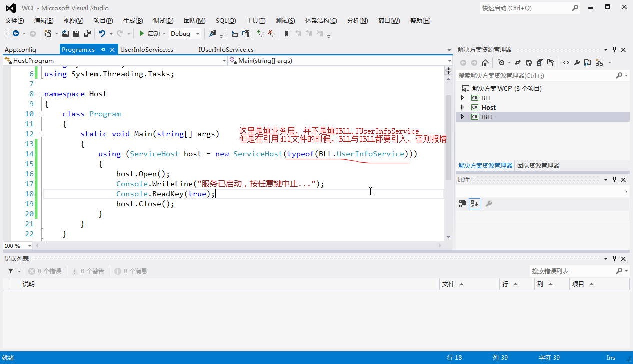The height and width of the screenshot is (364, 633).
Task: Click the View Code angle brackets icon
Action: [x=566, y=62]
